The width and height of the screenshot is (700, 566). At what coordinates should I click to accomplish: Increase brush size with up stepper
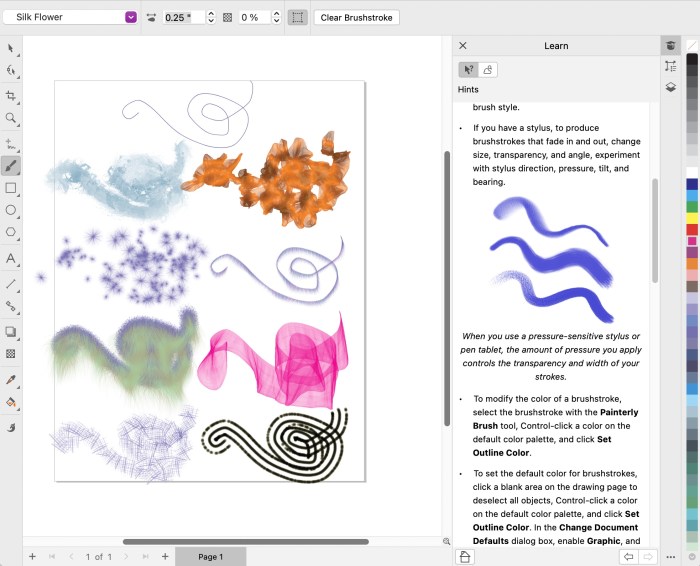pos(211,14)
